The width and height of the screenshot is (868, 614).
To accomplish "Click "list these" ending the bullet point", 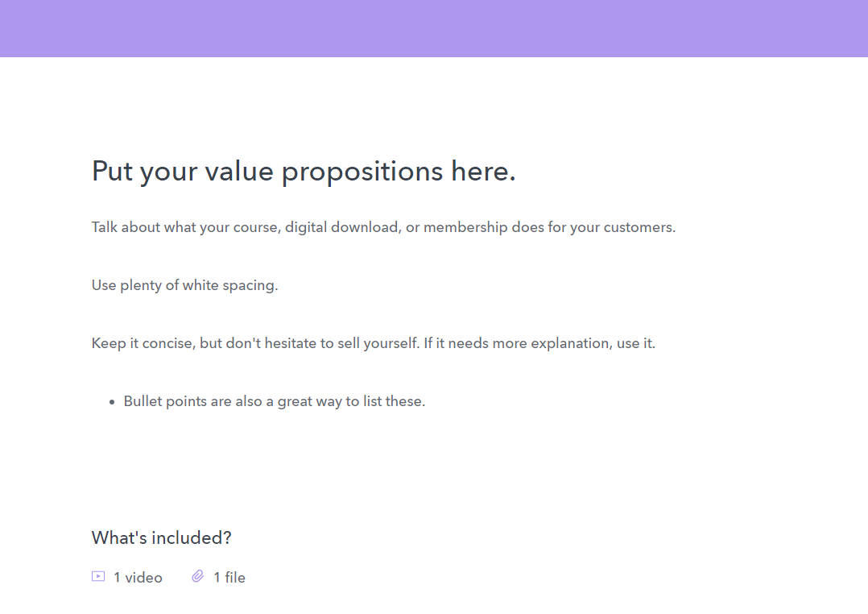I will click(x=394, y=401).
